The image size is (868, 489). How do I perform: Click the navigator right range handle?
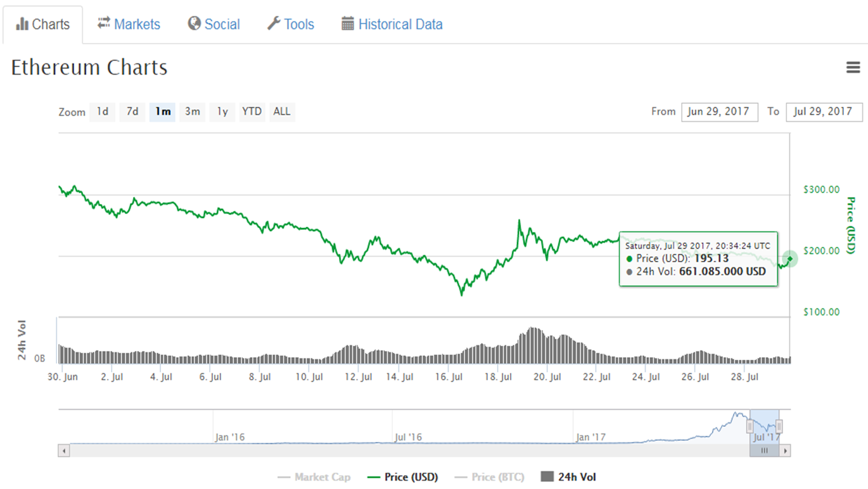click(779, 426)
